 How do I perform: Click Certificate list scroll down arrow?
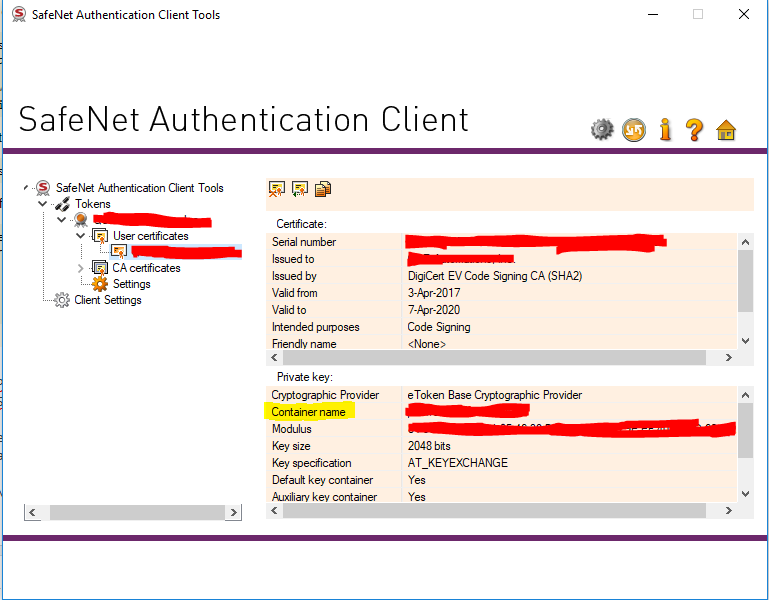coord(745,341)
